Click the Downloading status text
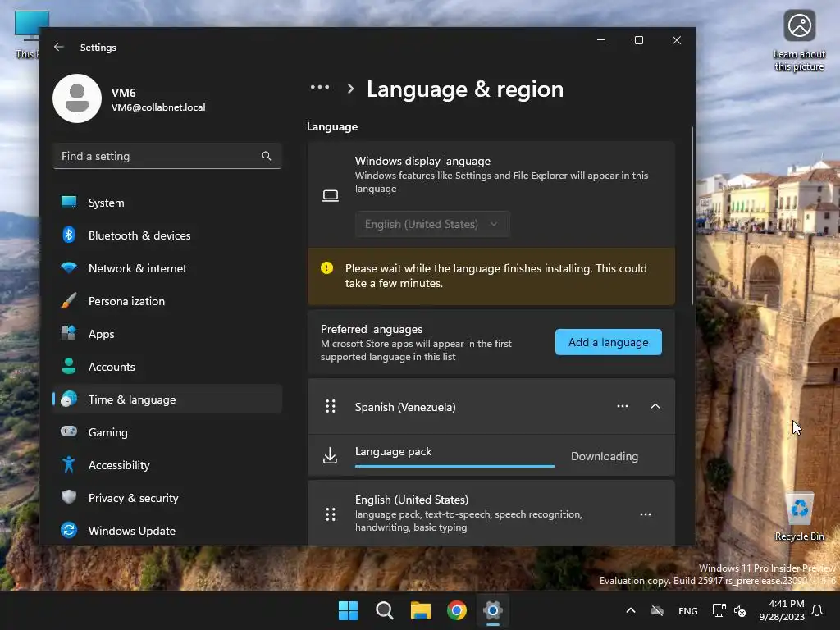Image resolution: width=840 pixels, height=630 pixels. pyautogui.click(x=605, y=456)
